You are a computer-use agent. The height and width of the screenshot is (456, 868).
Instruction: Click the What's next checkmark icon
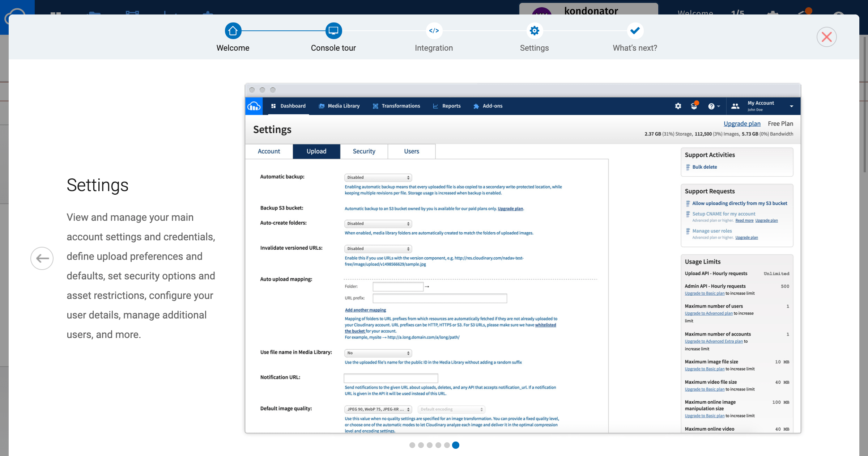tap(635, 31)
